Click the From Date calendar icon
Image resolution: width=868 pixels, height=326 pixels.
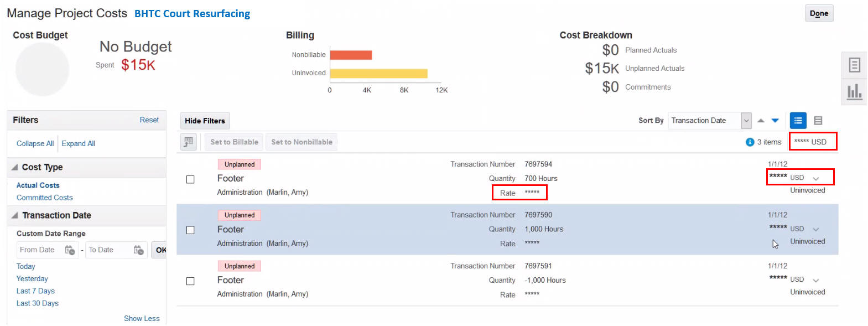70,250
